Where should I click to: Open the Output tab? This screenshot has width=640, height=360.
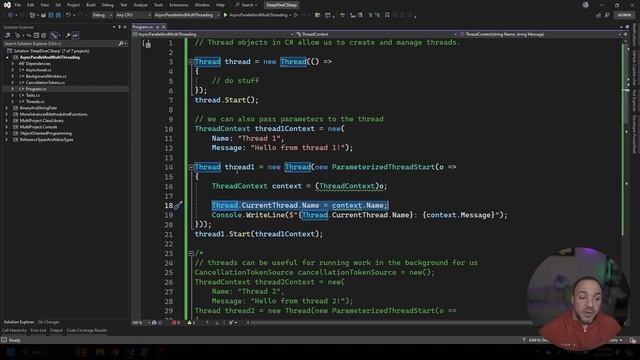pos(56,331)
